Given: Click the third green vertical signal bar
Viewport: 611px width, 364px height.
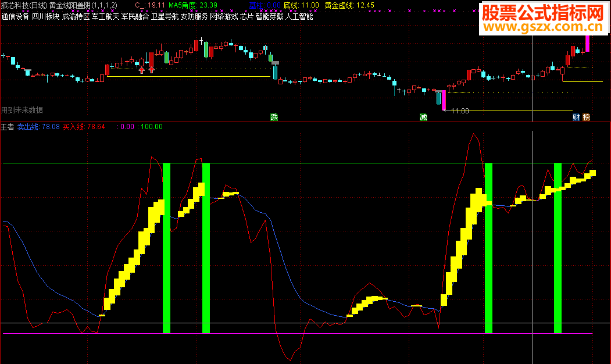Looking at the screenshot, I should pos(488,248).
